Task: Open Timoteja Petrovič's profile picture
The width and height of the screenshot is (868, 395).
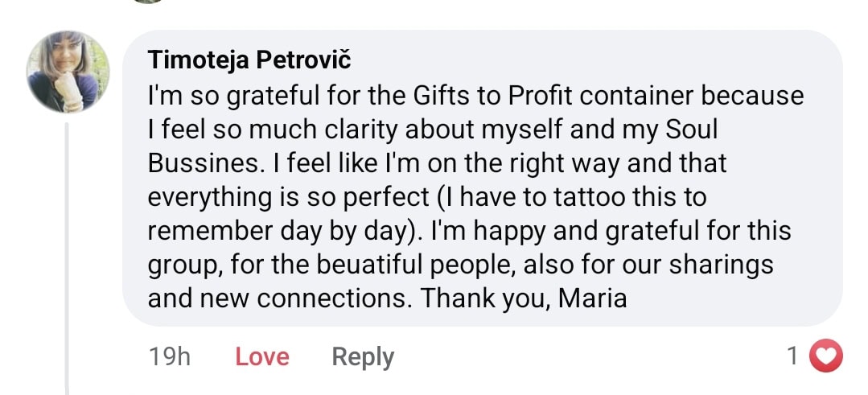Action: (68, 72)
